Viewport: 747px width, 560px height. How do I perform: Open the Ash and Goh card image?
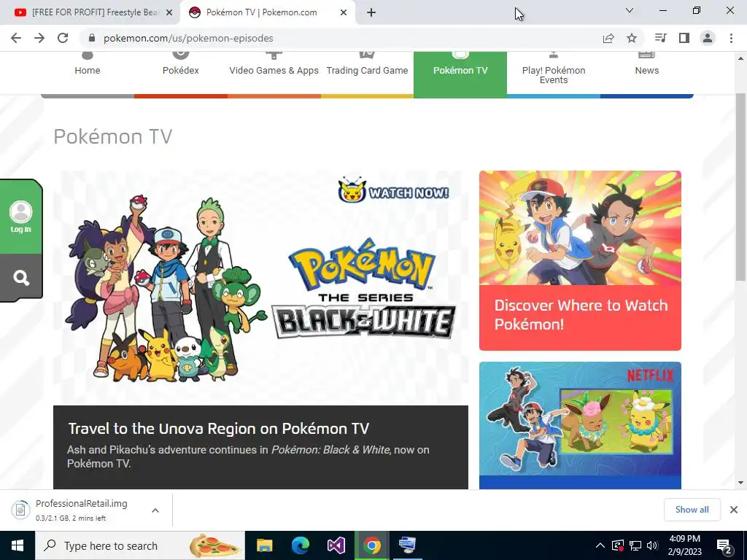tap(580, 228)
